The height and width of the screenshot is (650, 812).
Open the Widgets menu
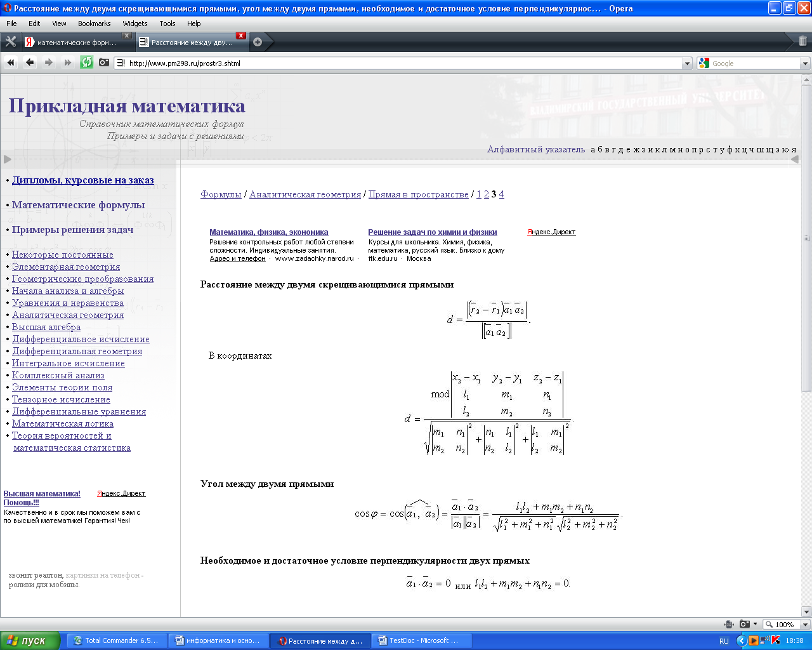pos(135,23)
